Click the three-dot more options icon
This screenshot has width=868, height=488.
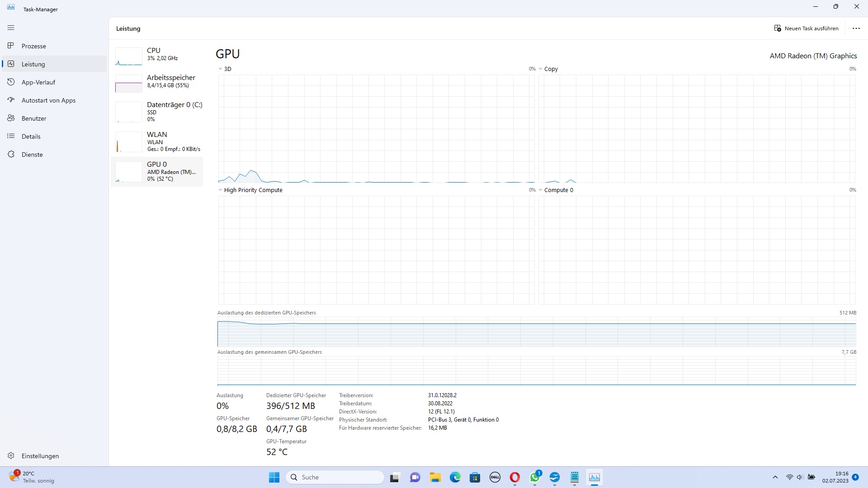pyautogui.click(x=856, y=28)
